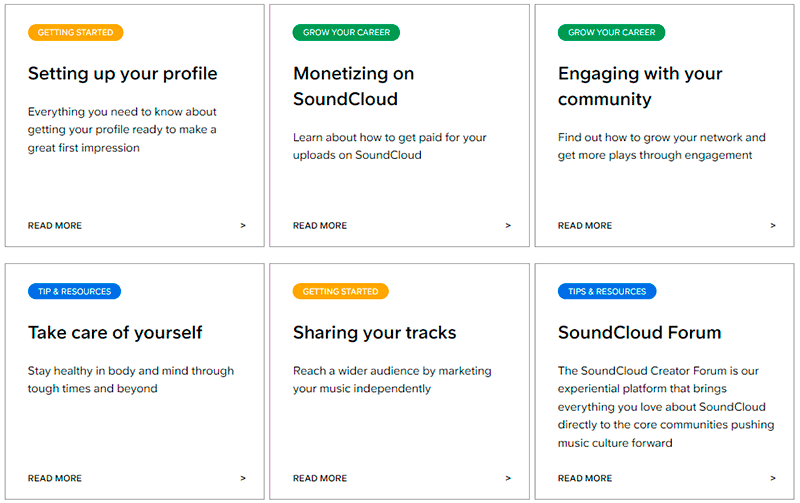Image resolution: width=800 pixels, height=503 pixels.
Task: Select TIP & RESOURCES tag above Take care of yourself
Action: (x=74, y=291)
